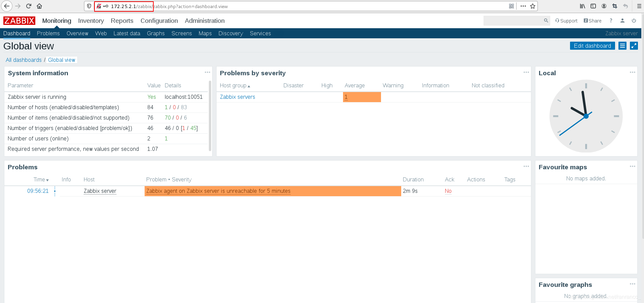Open the Help question mark icon
Image resolution: width=644 pixels, height=303 pixels.
611,20
